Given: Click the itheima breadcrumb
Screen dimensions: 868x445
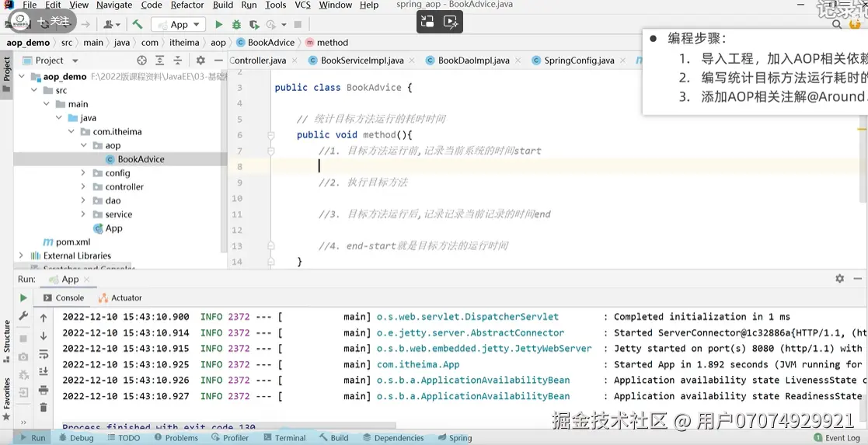Looking at the screenshot, I should (184, 43).
